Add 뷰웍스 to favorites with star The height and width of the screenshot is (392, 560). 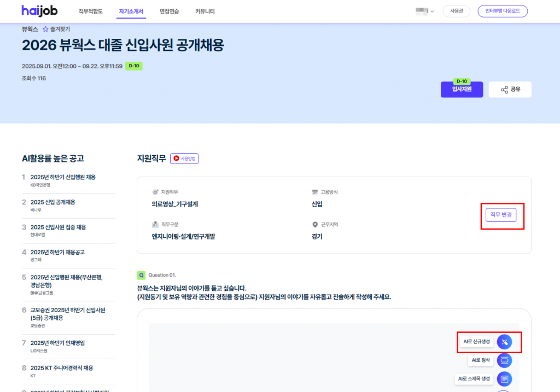point(45,30)
